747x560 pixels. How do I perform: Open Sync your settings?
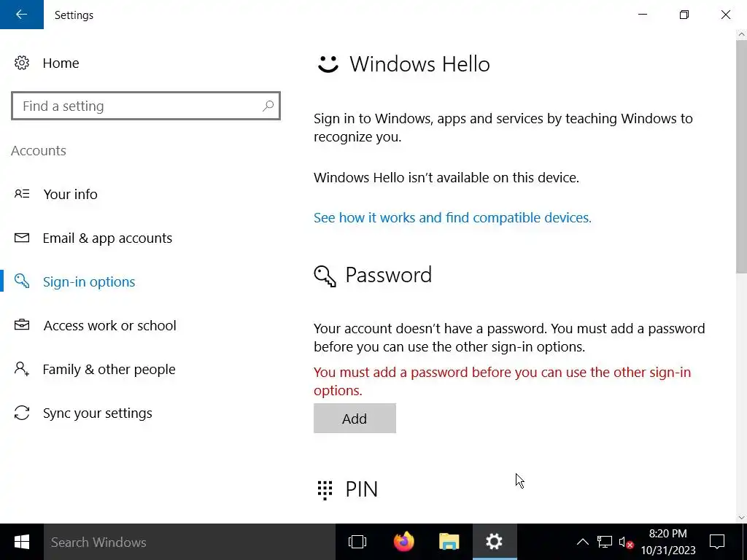(98, 413)
